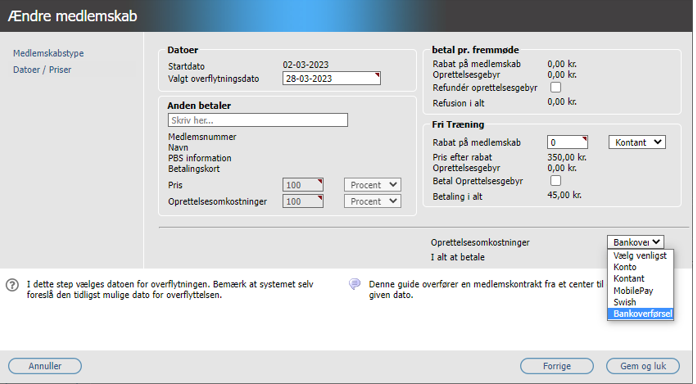
Task: Click the Valgt overflytningsdato date field
Action: click(331, 79)
